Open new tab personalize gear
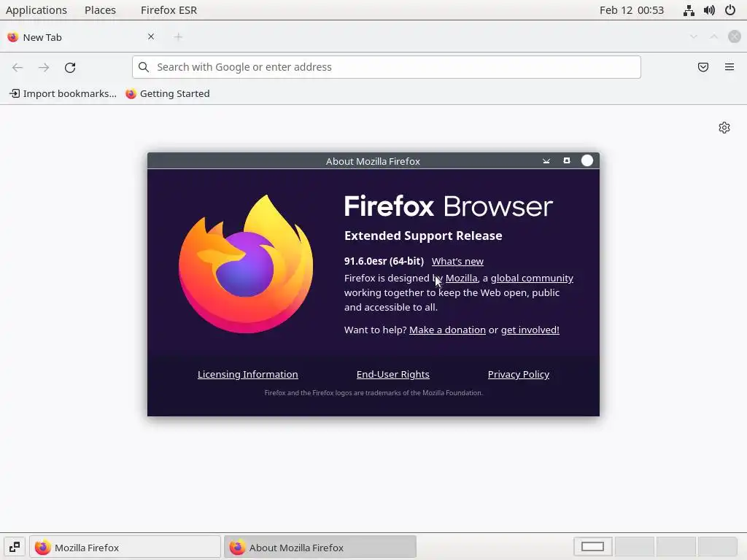Screen dimensions: 747x560 click(724, 128)
